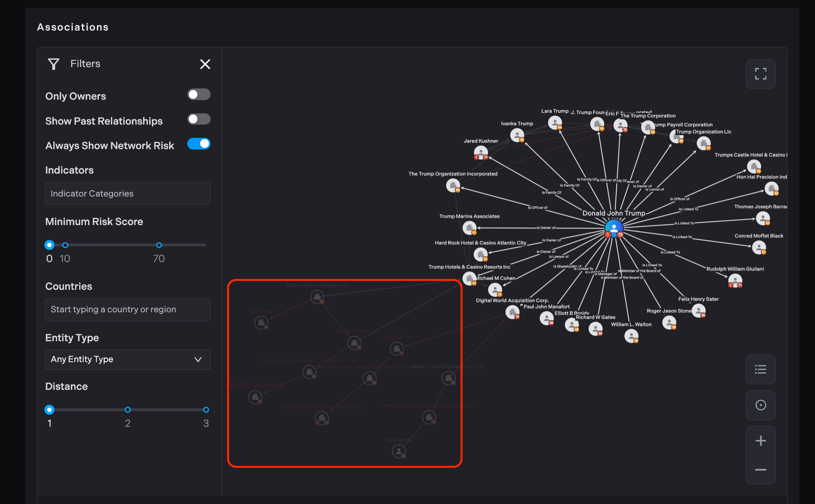Open the list view icon button
Screen dimensions: 815x504
click(x=760, y=369)
